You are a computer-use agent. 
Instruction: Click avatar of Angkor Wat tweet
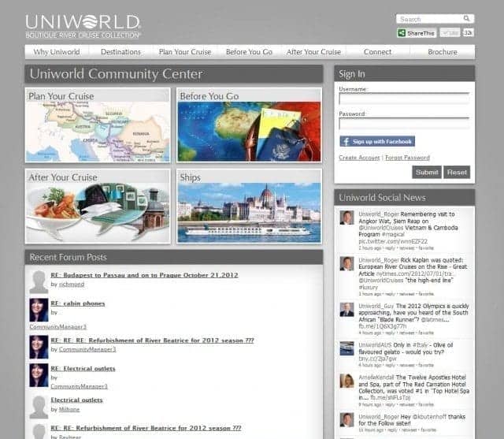coord(346,218)
